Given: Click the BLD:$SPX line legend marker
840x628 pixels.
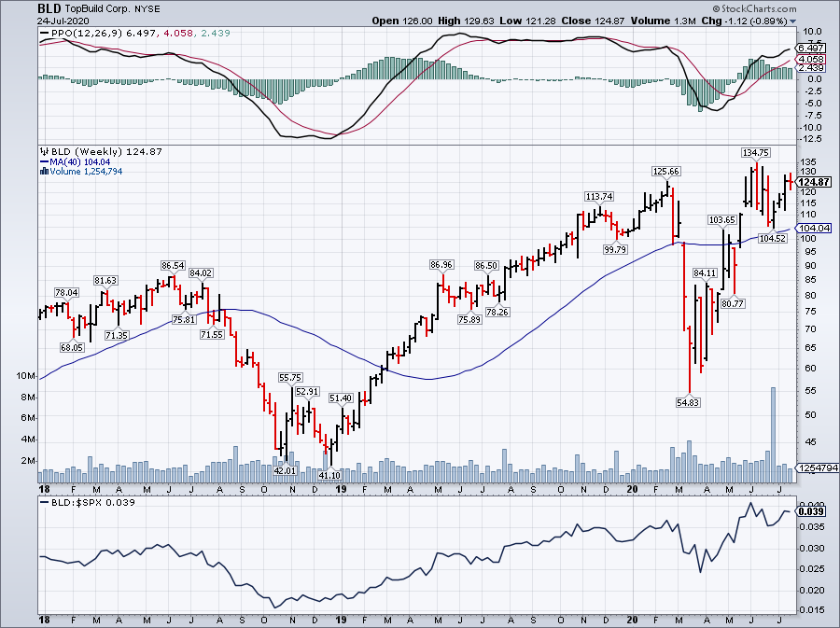Looking at the screenshot, I should [x=44, y=503].
